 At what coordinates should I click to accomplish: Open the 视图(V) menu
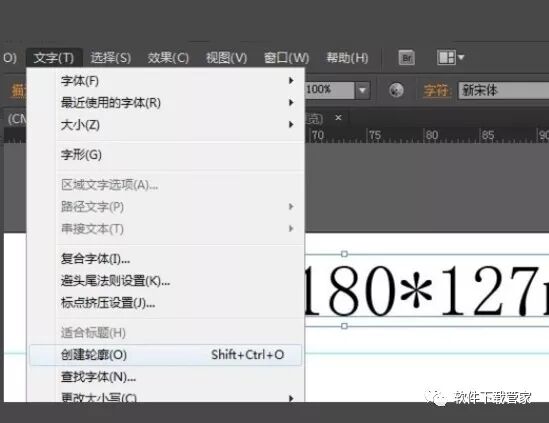click(x=226, y=57)
